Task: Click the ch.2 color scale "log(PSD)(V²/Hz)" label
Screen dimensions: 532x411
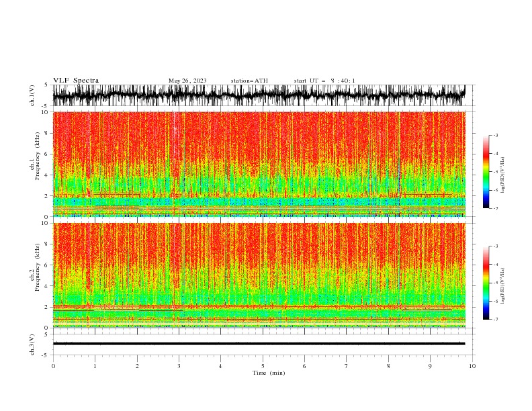Action: [503, 285]
